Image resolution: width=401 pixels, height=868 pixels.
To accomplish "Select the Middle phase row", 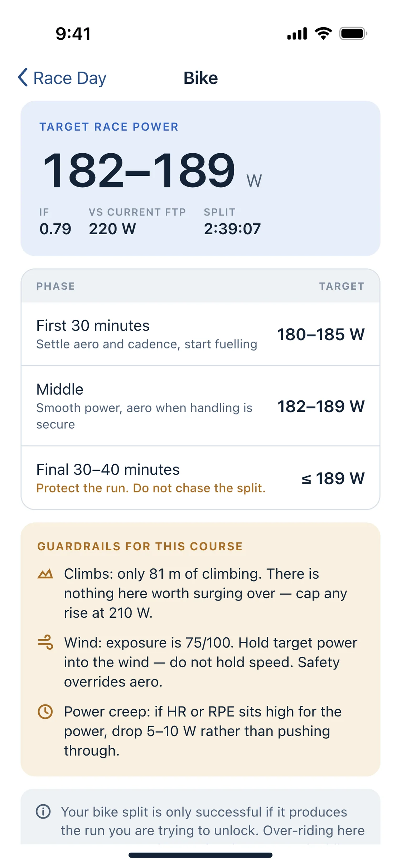I will 200,406.
